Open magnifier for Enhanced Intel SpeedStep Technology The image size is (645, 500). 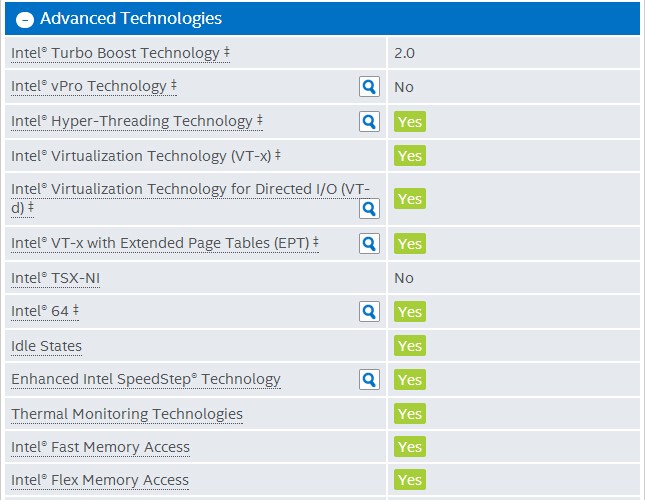point(369,380)
